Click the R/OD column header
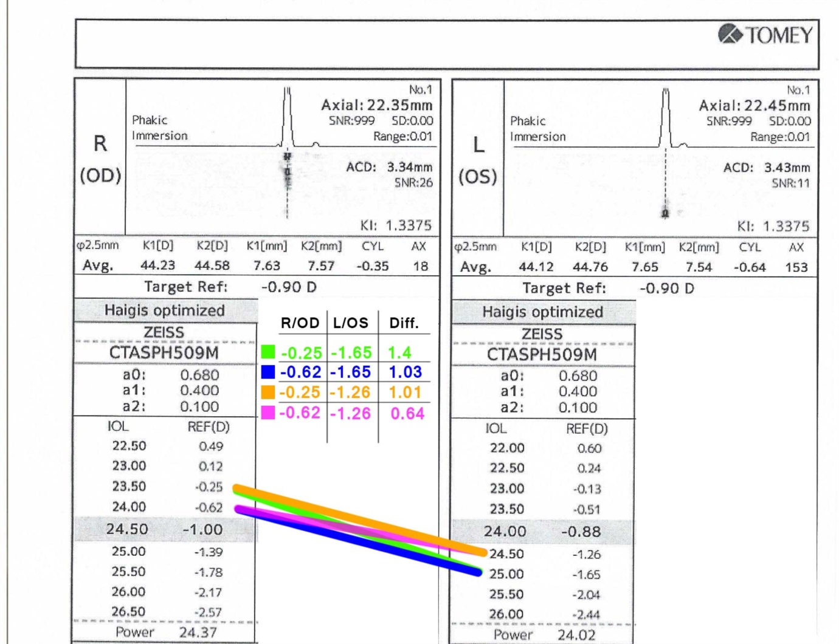 tap(300, 323)
